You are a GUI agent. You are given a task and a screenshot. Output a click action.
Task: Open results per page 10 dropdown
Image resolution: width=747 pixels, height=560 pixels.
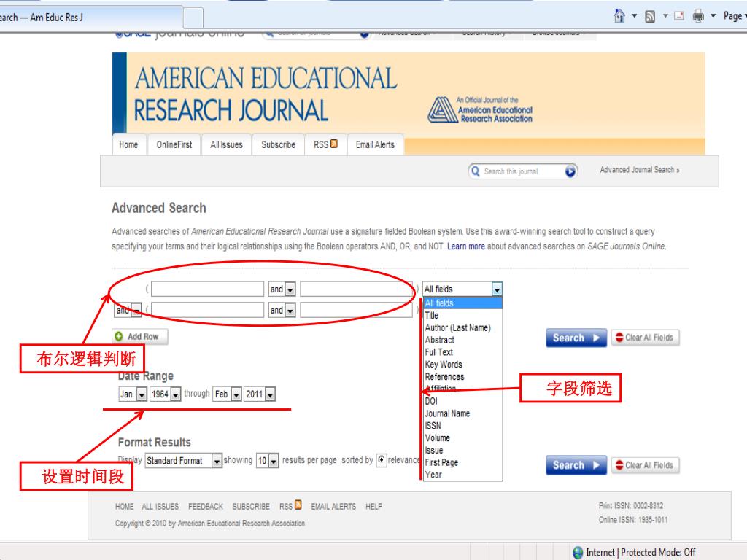point(267,461)
